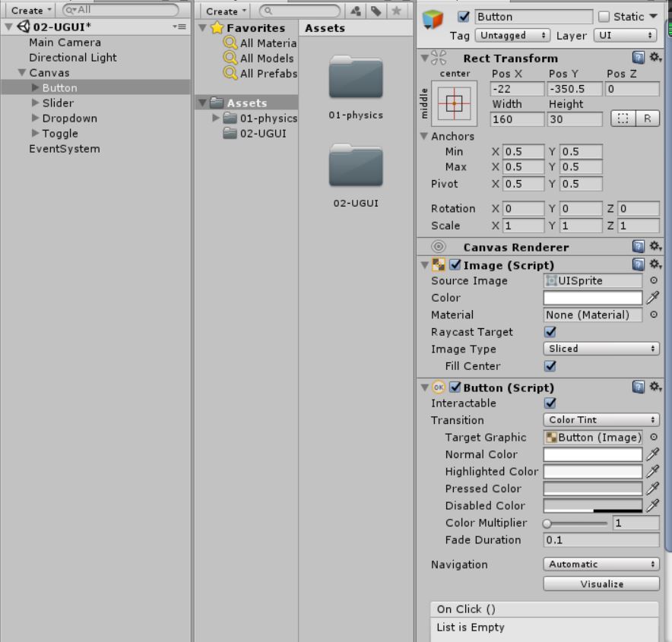Toggle Raycast Target checkbox
Viewport: 672px width, 642px height.
[550, 332]
